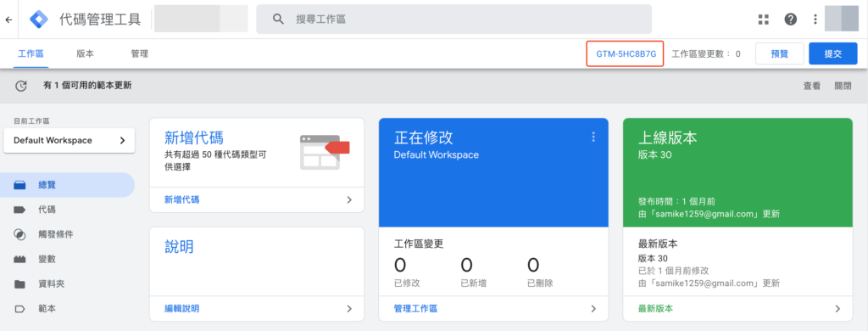The image size is (868, 331).
Task: Click the 新增代碼 link at card bottom
Action: pyautogui.click(x=181, y=200)
